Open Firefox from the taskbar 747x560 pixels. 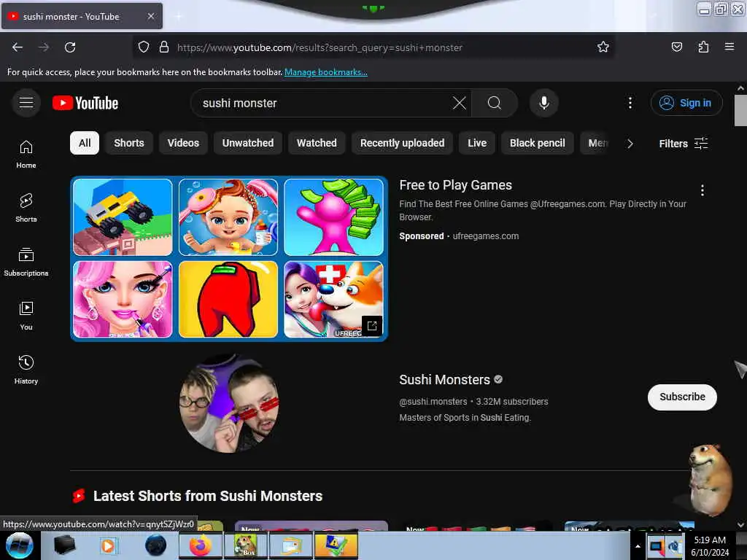[x=200, y=545]
